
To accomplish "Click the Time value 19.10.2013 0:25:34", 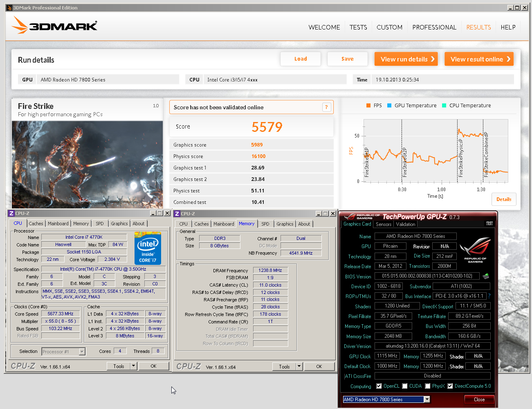I will tap(397, 80).
